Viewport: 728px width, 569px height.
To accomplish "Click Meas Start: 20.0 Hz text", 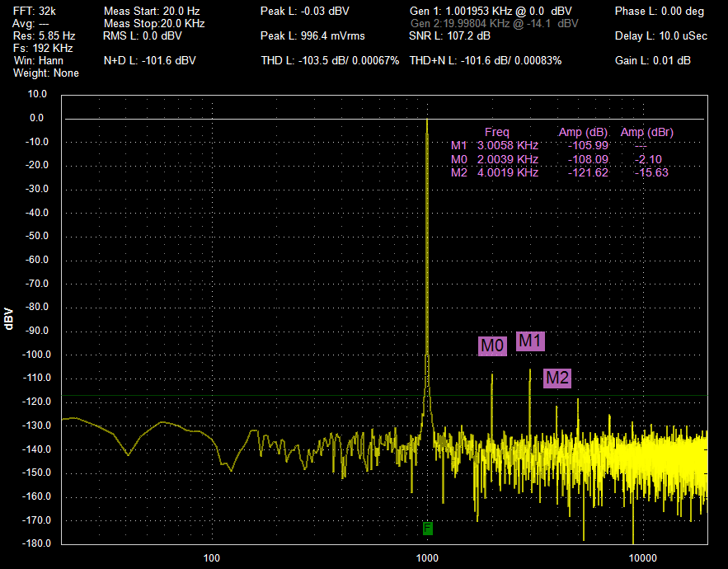I will pyautogui.click(x=152, y=12).
